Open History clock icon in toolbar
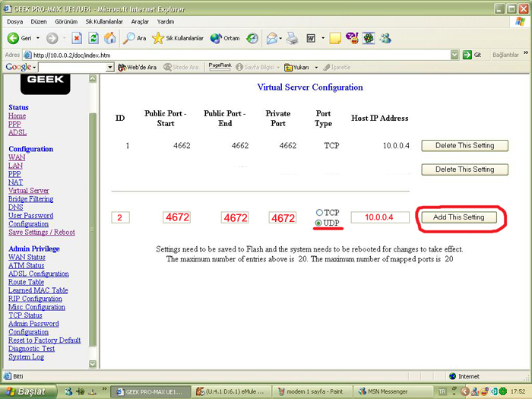 point(252,38)
